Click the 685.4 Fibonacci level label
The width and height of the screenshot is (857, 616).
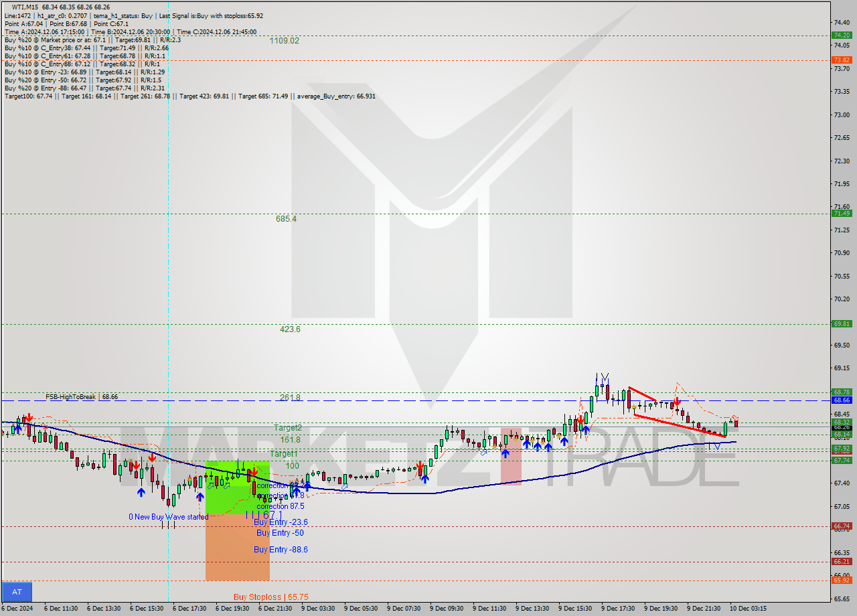286,219
